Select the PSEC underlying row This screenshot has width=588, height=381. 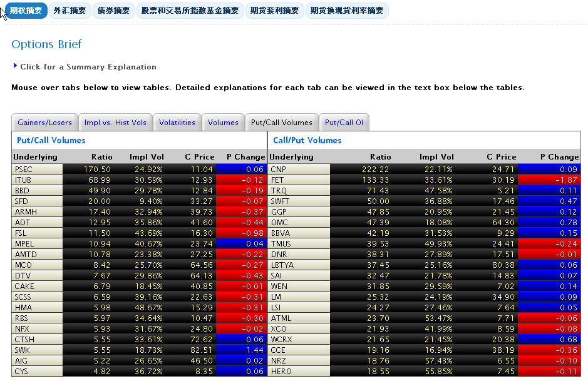click(139, 170)
